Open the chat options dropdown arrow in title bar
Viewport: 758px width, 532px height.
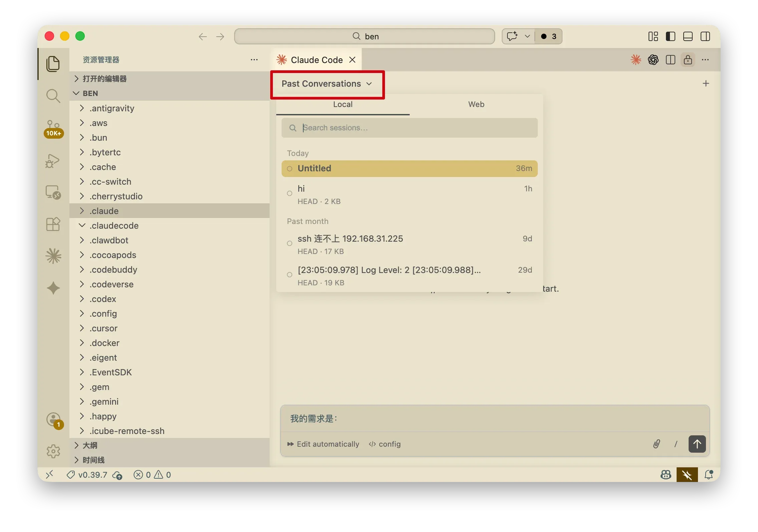tap(527, 36)
